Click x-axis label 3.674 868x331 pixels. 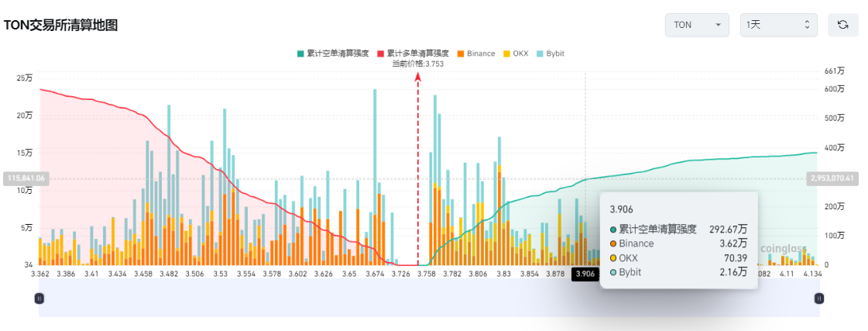376,274
